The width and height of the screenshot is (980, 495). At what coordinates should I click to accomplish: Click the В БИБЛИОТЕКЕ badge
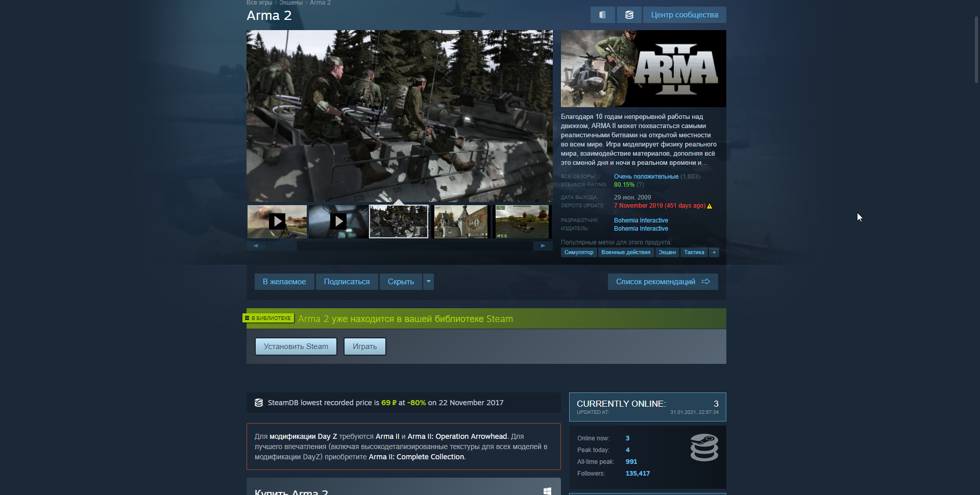268,318
